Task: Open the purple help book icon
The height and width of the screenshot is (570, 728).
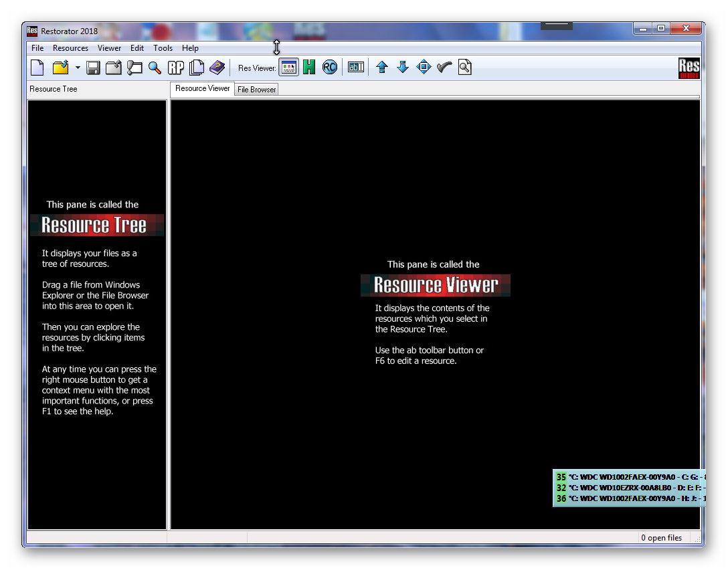Action: (x=217, y=68)
